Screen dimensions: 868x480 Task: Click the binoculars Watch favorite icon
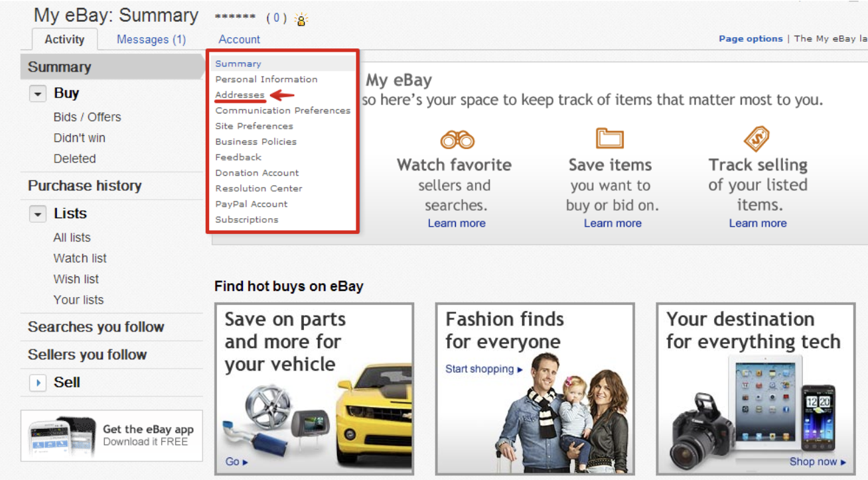(x=457, y=140)
